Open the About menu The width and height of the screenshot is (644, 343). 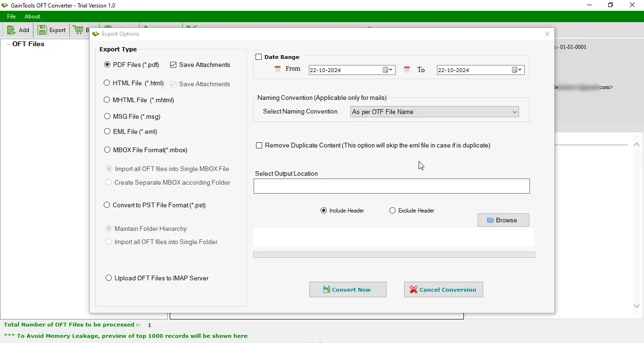click(32, 16)
